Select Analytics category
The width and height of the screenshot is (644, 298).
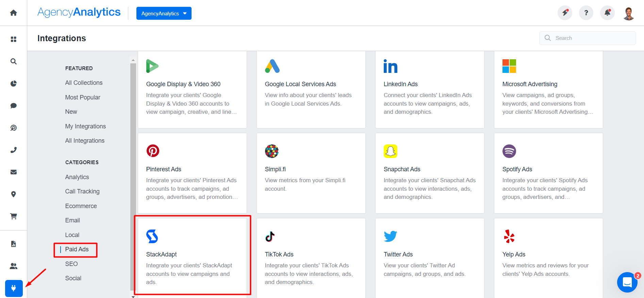click(x=77, y=177)
